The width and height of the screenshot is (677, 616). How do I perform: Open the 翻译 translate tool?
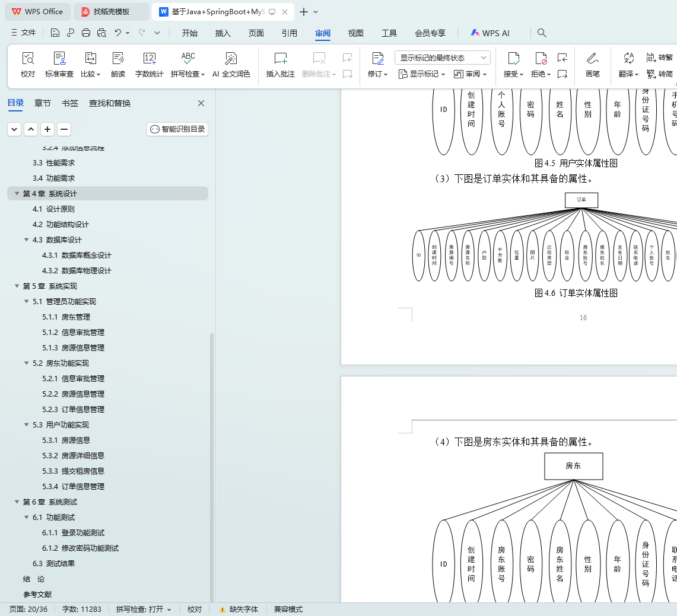(x=628, y=65)
